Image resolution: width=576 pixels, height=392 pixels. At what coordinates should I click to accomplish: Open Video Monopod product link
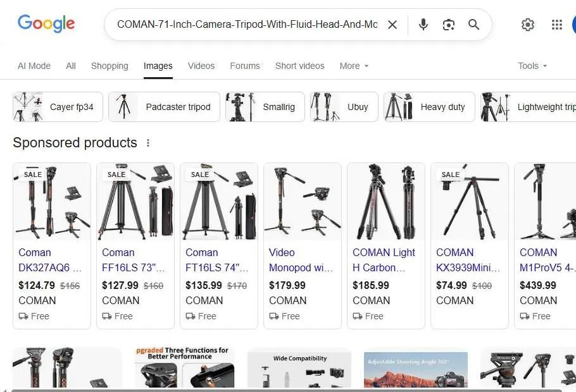301,260
